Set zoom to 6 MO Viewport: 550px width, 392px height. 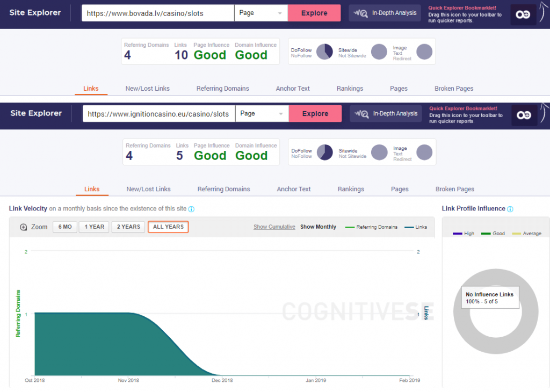tap(65, 227)
